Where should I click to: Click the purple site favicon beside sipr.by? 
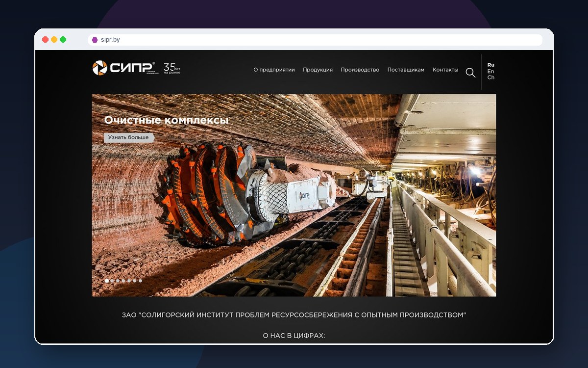click(95, 40)
